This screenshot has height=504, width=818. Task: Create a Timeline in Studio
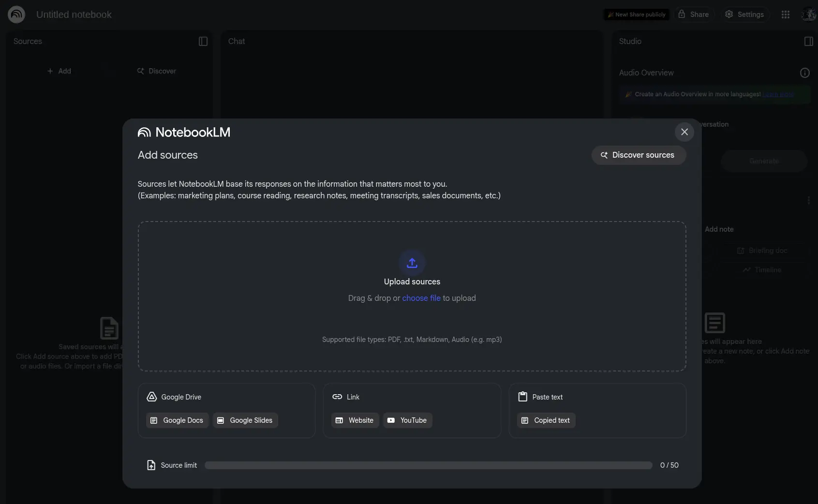[x=762, y=270]
